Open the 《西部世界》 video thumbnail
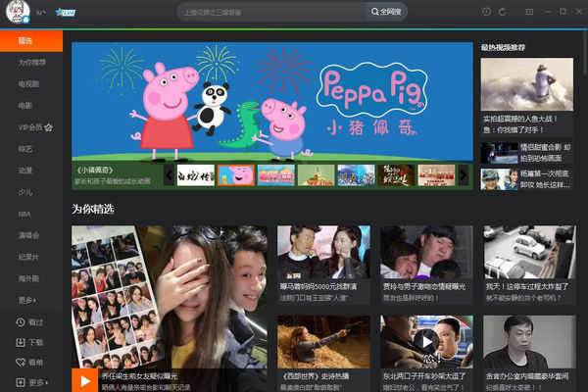Viewport: 588px width, 392px height. click(323, 342)
